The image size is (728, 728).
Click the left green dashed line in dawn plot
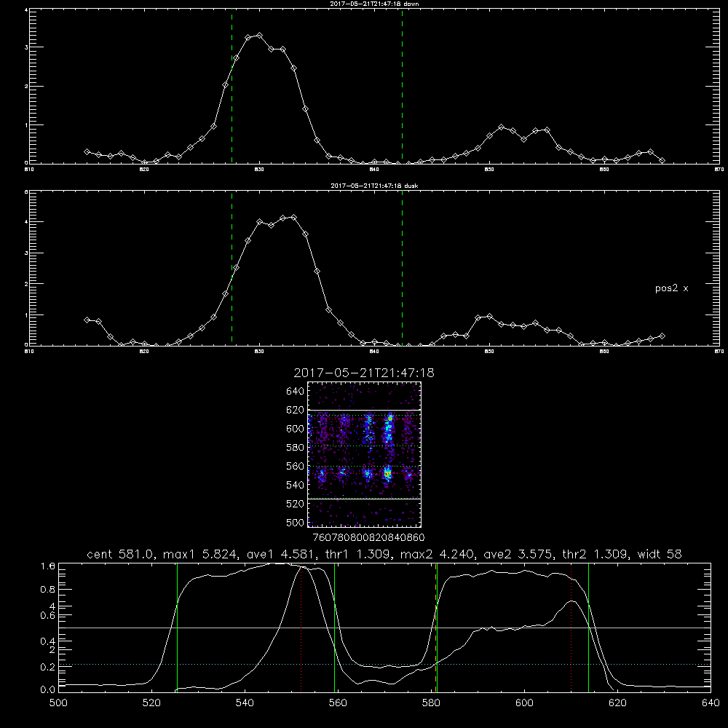tap(232, 87)
